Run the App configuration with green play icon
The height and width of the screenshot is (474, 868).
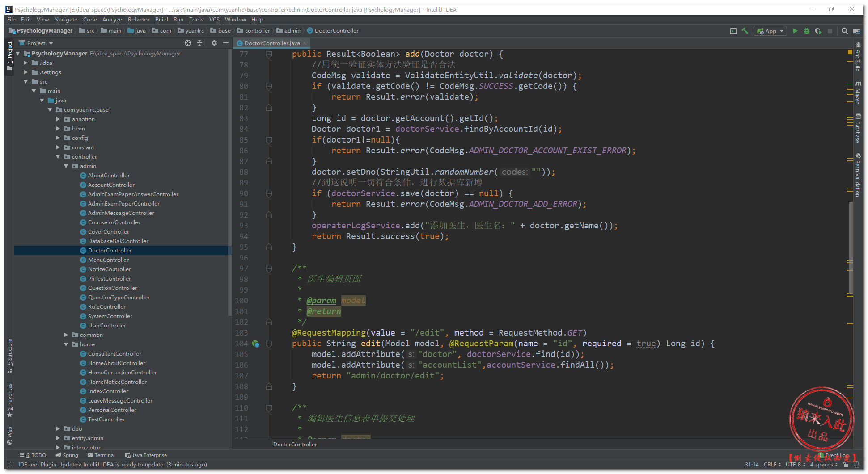point(795,31)
